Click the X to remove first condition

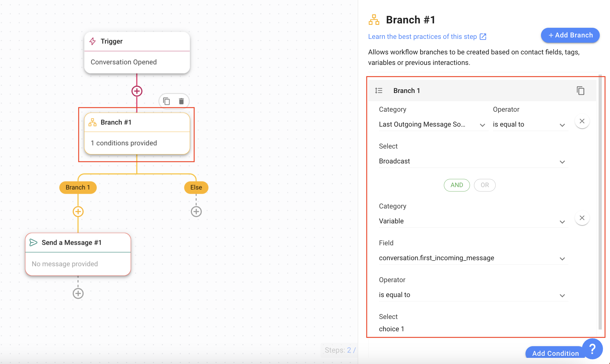point(582,121)
